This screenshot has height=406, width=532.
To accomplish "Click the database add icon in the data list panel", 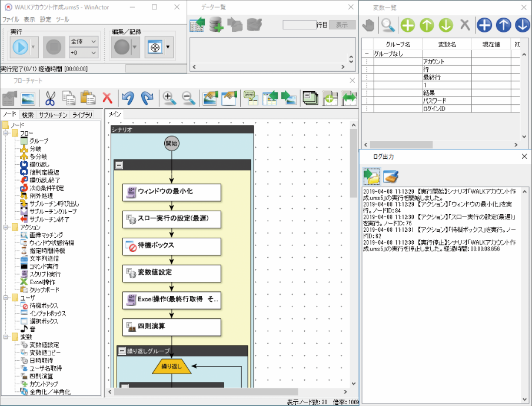I will [x=216, y=25].
